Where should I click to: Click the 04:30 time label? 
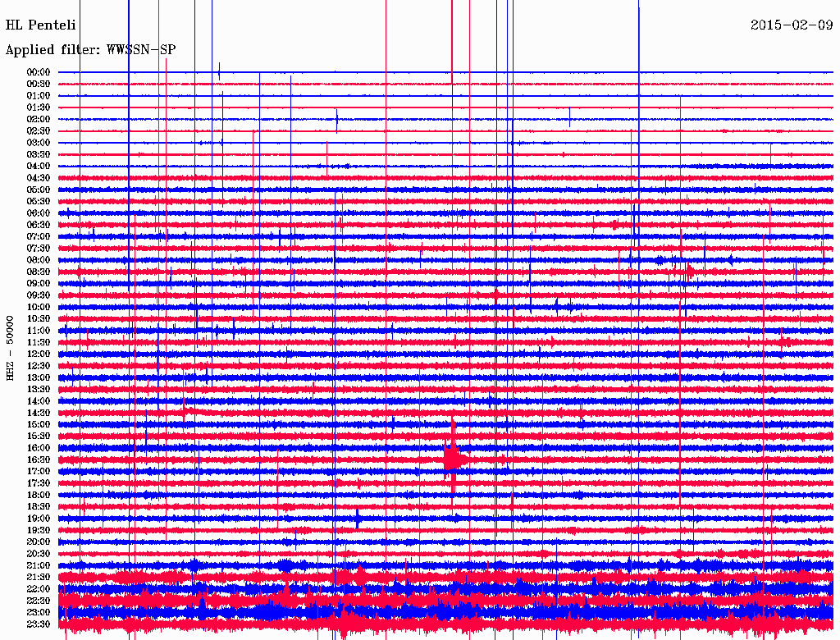[38, 178]
